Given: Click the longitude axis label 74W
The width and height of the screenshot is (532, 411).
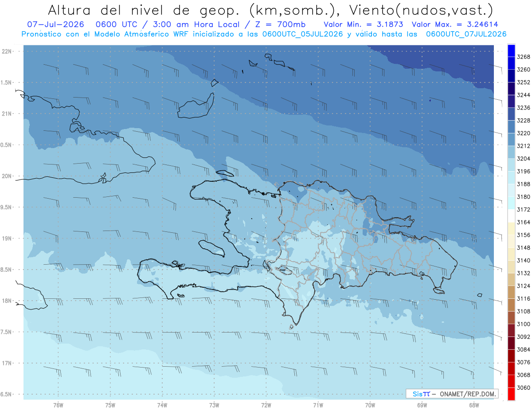Looking at the screenshot, I should pyautogui.click(x=162, y=405).
